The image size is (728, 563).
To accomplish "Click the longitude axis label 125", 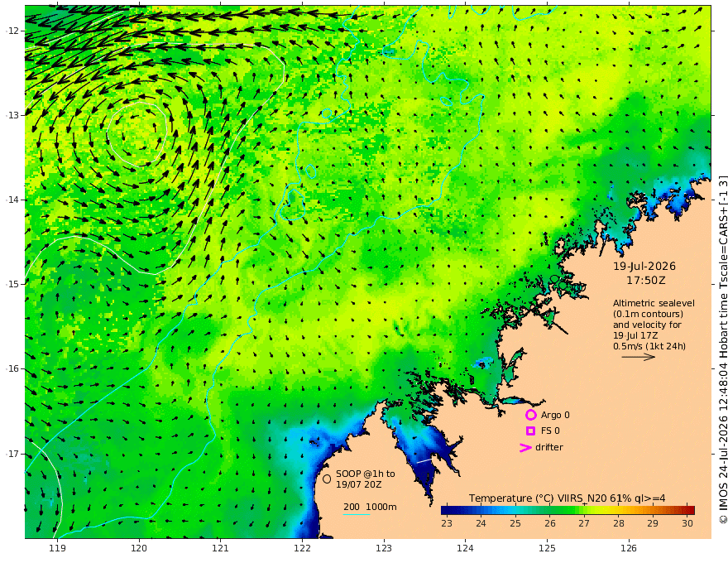I will pyautogui.click(x=547, y=549).
